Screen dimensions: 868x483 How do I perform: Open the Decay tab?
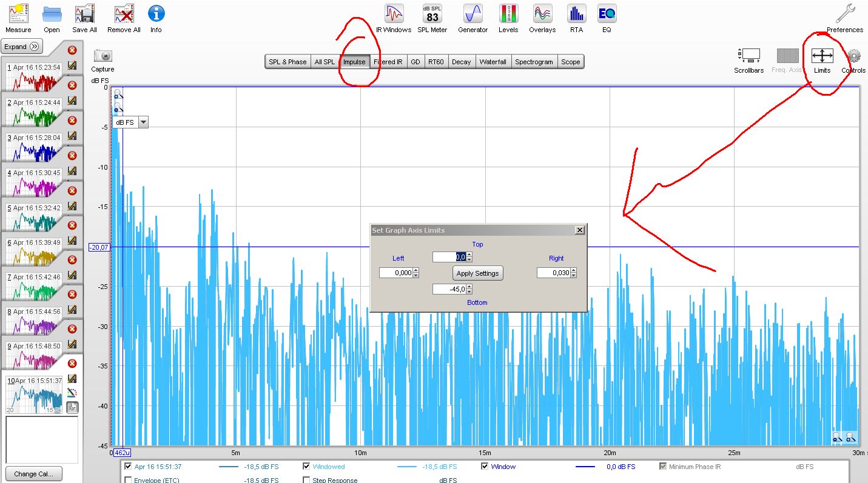pos(462,62)
